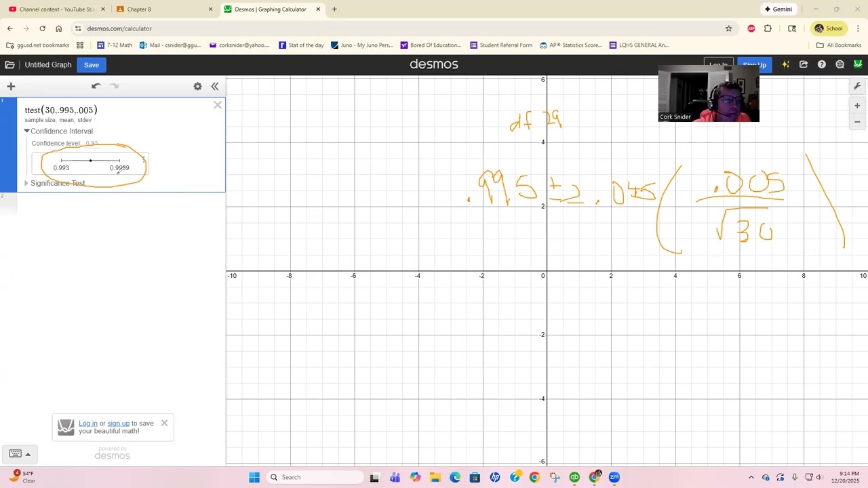This screenshot has width=868, height=488.
Task: Open ggusd.net bookmarks folder
Action: point(38,45)
